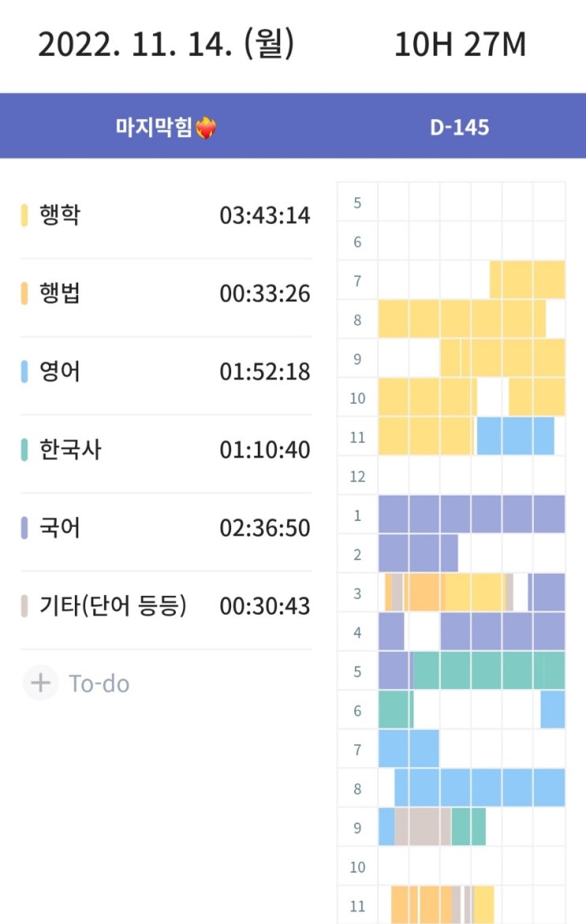Screen dimensions: 586x924
Task: Tap the D-145 countdown label
Action: click(459, 128)
